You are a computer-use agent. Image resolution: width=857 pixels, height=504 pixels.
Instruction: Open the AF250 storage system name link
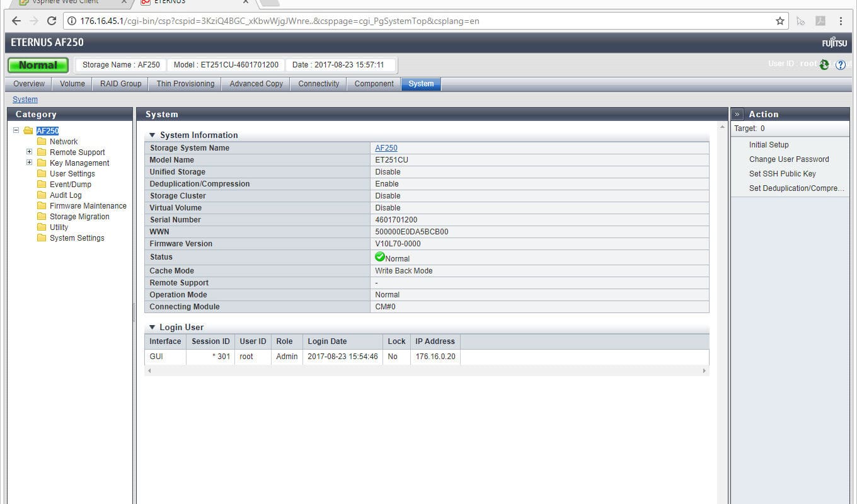coord(386,148)
